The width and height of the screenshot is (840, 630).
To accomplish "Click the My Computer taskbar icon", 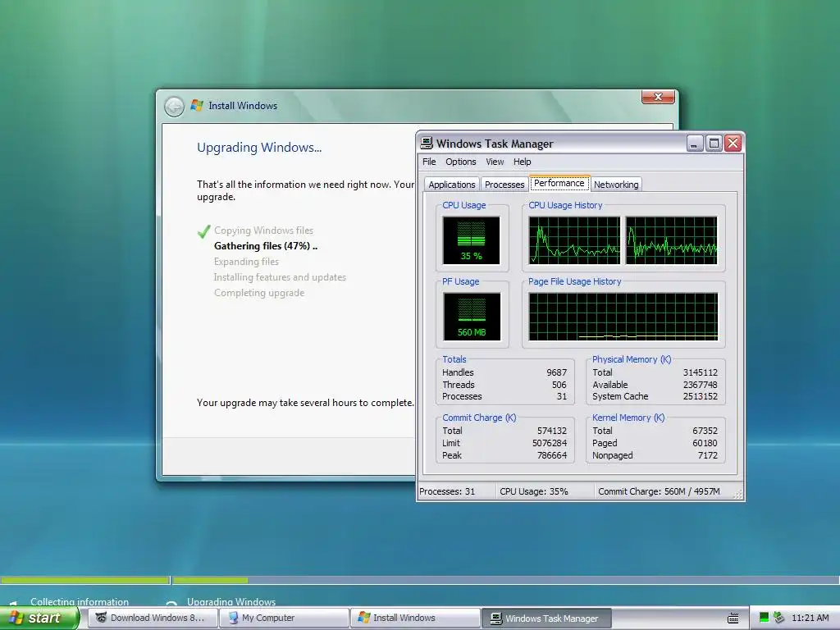I will [x=233, y=618].
